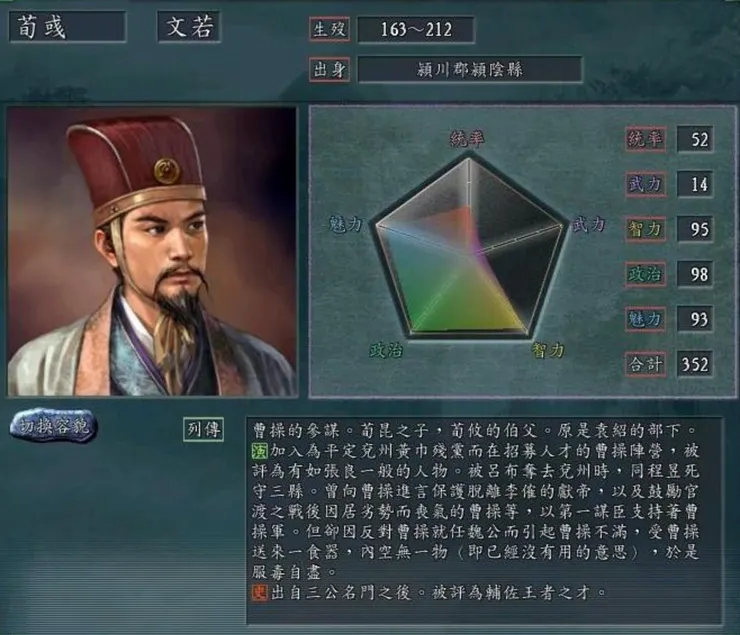Click the 政治 value 98
Screen dimensions: 740x635
[696, 274]
